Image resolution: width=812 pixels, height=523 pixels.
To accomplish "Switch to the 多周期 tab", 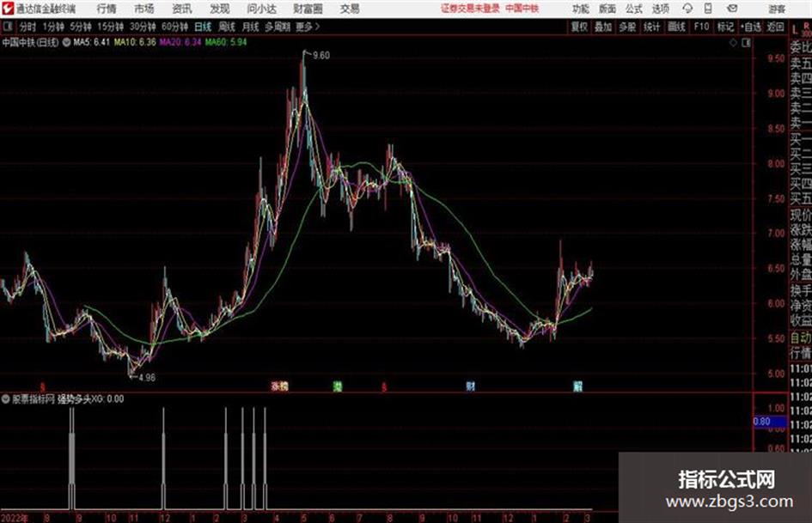I will (x=277, y=27).
